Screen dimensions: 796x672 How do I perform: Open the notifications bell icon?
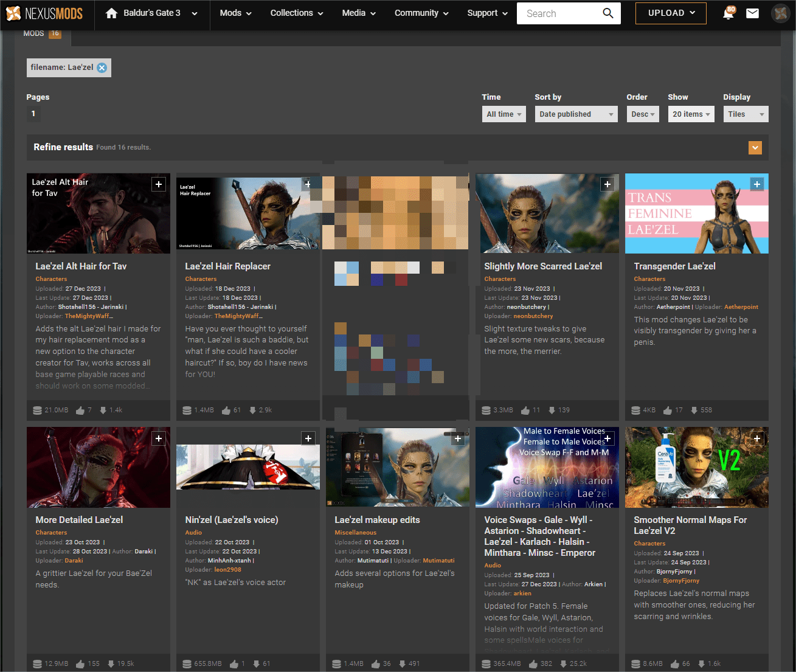click(x=728, y=13)
